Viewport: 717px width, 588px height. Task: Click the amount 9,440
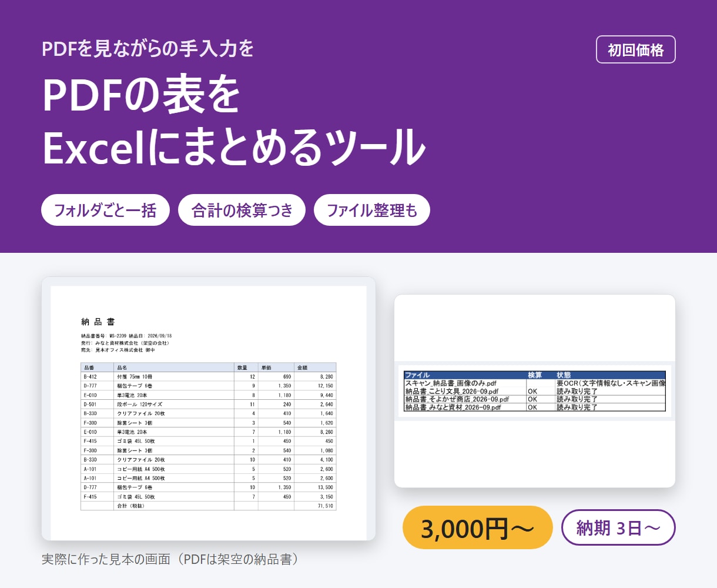tap(327, 395)
